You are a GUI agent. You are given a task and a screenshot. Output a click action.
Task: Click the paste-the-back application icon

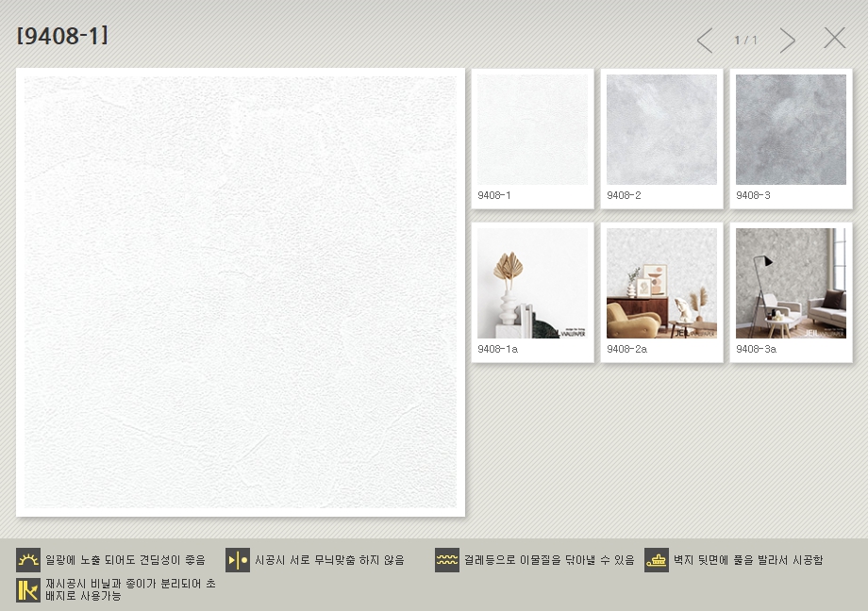tap(657, 560)
